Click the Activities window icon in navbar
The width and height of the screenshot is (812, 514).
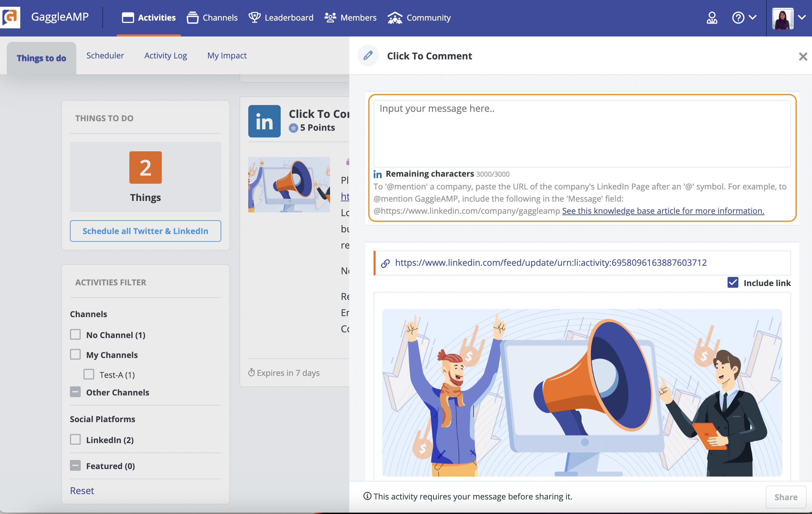(128, 18)
